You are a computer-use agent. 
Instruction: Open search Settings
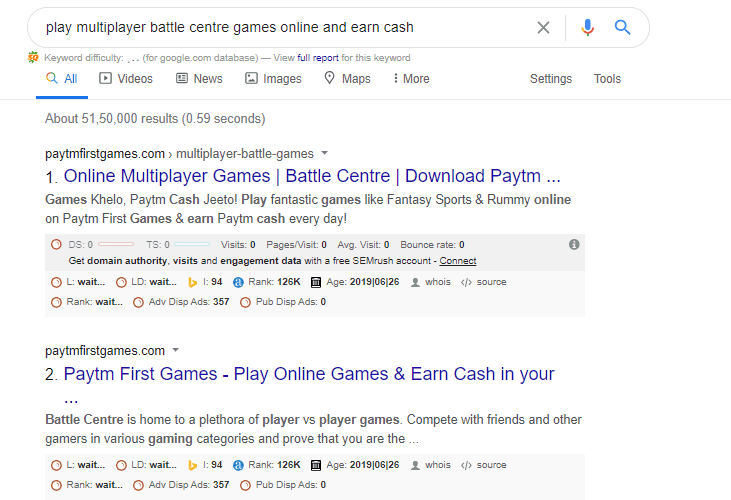click(x=551, y=79)
